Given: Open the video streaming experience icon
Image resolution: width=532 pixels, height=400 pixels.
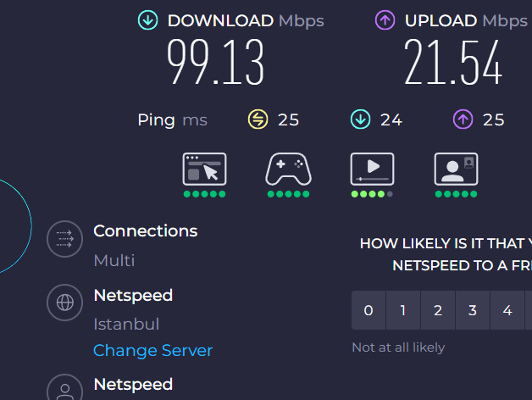Looking at the screenshot, I should coord(372,169).
